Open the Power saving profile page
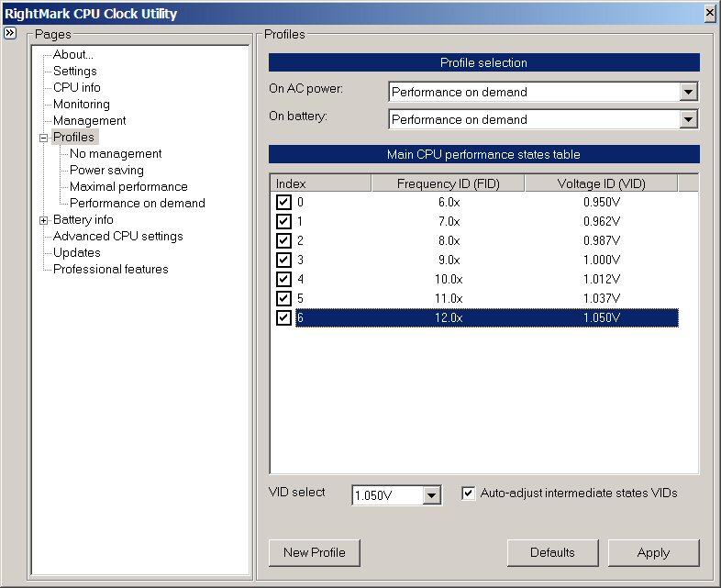 click(106, 170)
